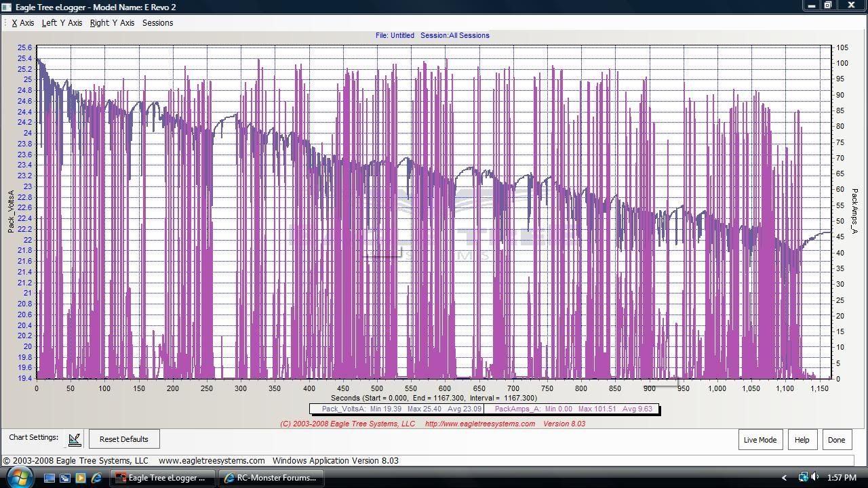Click the Windows Start orb
Viewport: 868px width, 488px height.
pyautogui.click(x=18, y=477)
